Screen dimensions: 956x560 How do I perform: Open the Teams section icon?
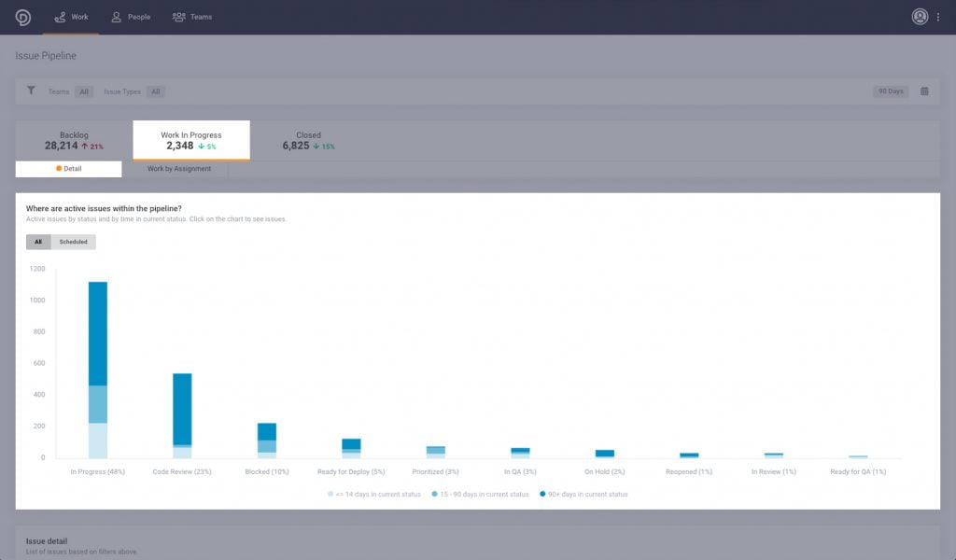click(177, 16)
